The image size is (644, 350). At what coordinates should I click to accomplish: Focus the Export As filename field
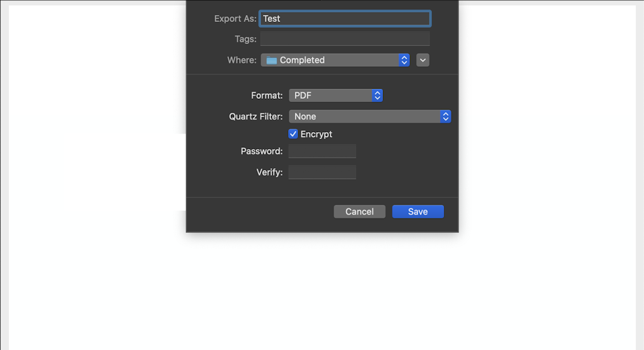(345, 19)
